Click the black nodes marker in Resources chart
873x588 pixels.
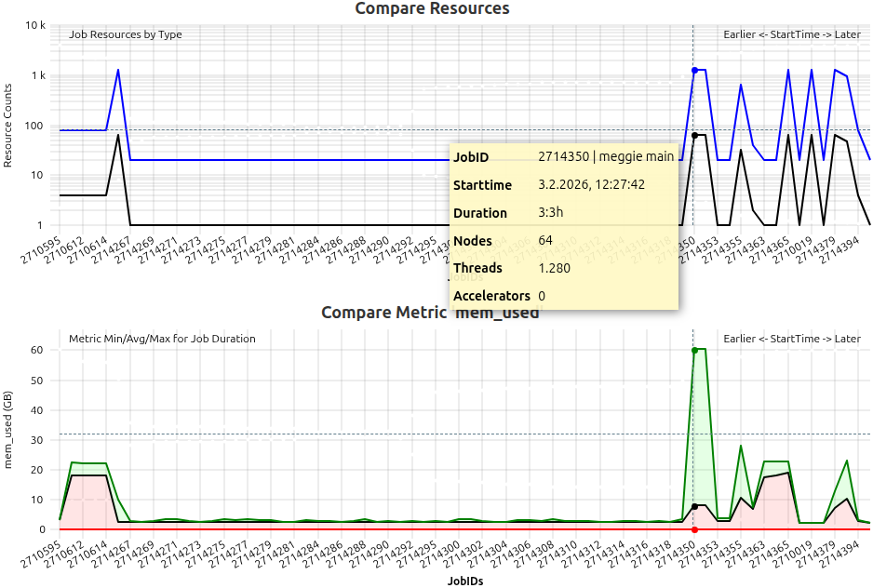(694, 136)
